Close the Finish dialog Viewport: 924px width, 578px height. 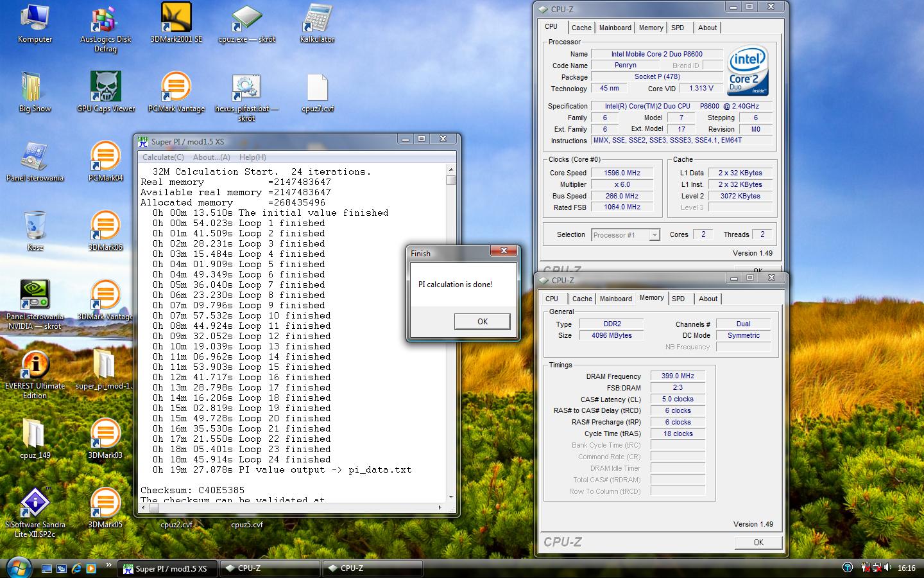[504, 250]
